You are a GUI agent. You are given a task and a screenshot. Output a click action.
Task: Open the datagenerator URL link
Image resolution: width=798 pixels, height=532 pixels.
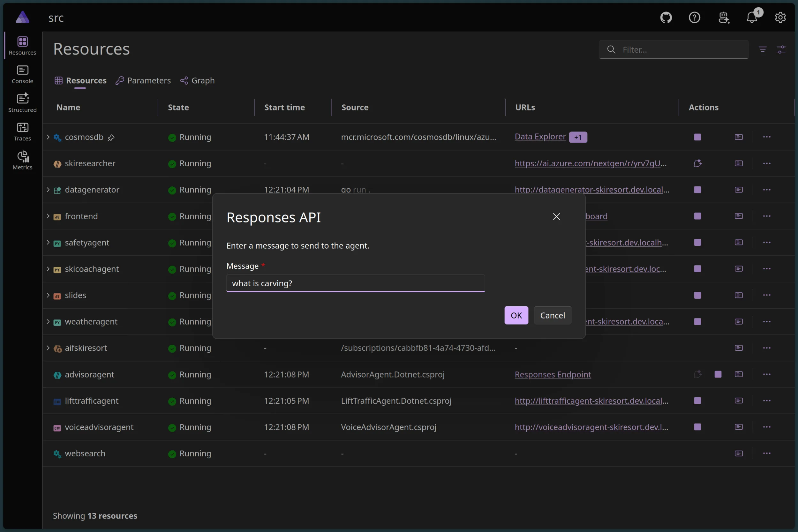[x=592, y=190]
